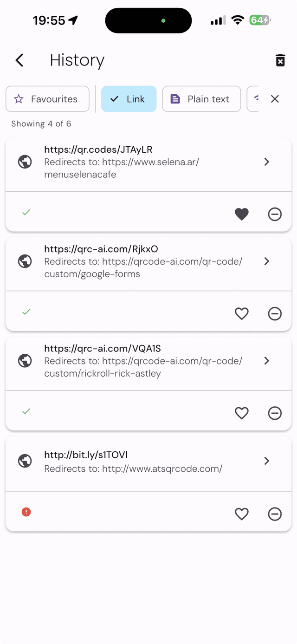Open the Favourites star filter icon
Image resolution: width=297 pixels, height=644 pixels.
[x=19, y=99]
